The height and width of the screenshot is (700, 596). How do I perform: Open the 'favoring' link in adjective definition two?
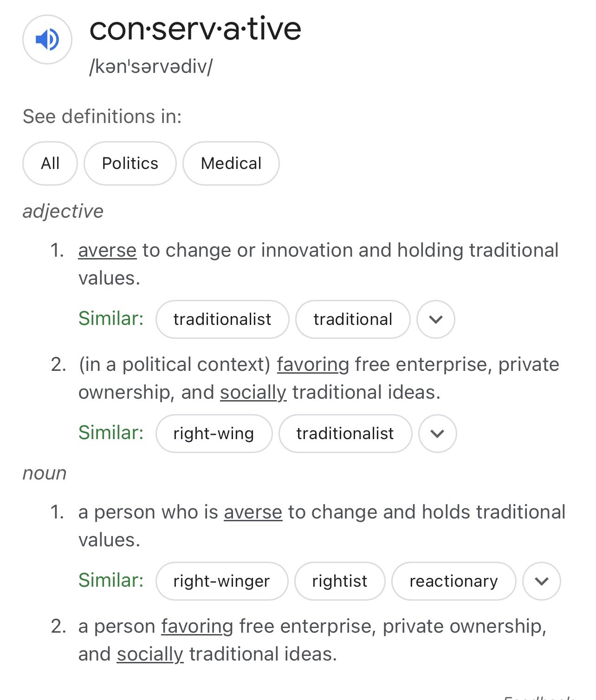click(x=313, y=364)
